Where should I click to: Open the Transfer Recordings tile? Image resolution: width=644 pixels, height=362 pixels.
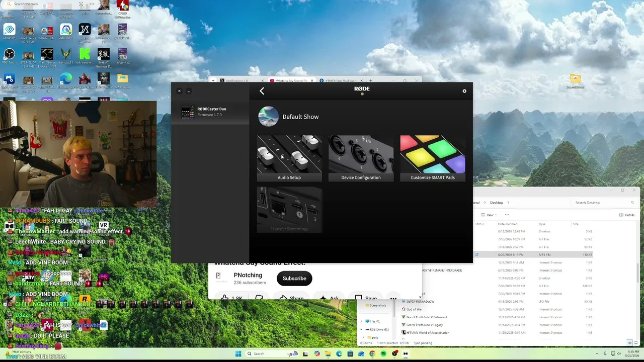click(x=289, y=210)
